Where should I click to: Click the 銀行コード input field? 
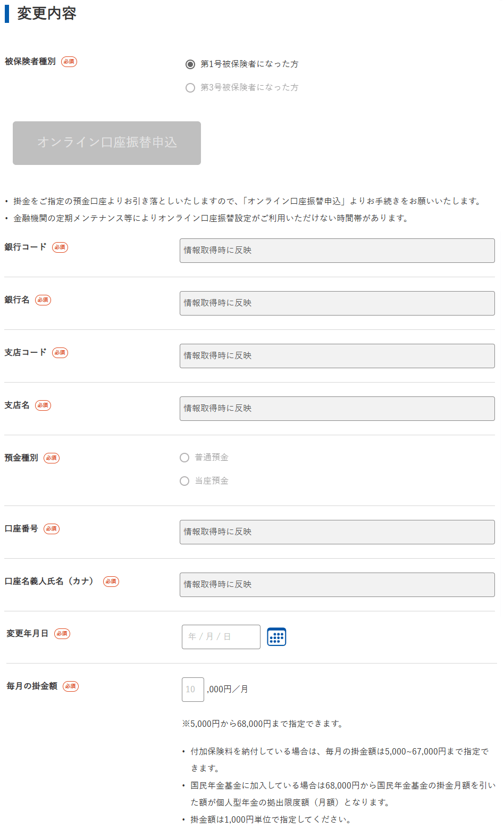337,251
